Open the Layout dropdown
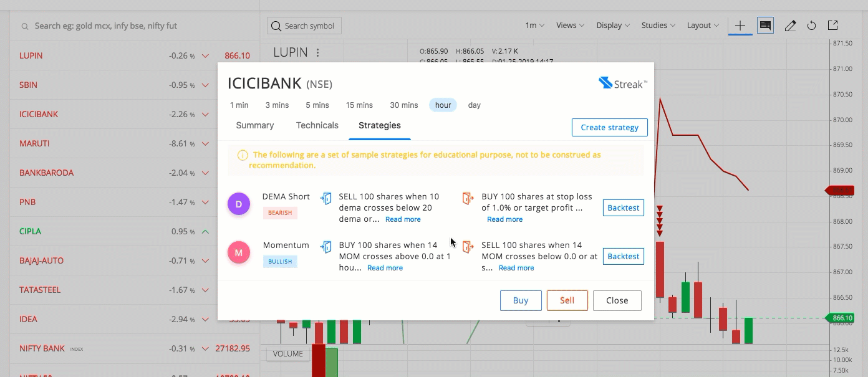 click(x=703, y=26)
